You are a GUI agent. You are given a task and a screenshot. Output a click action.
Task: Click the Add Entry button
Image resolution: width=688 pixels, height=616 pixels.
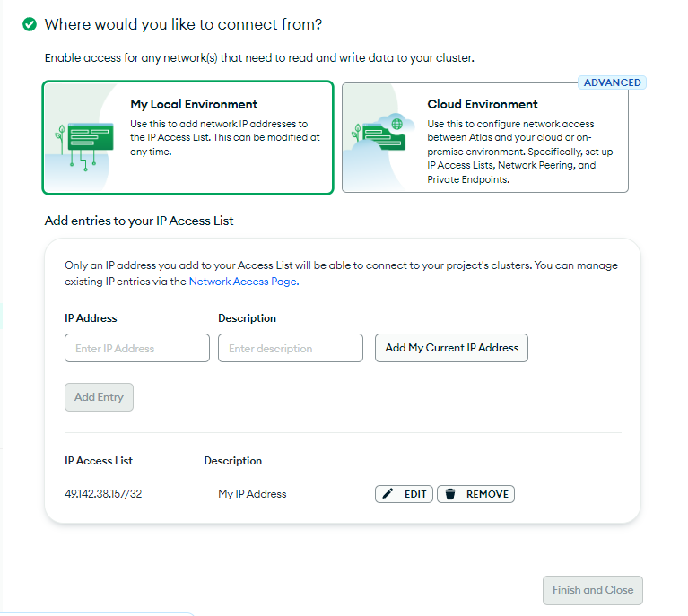tap(99, 397)
